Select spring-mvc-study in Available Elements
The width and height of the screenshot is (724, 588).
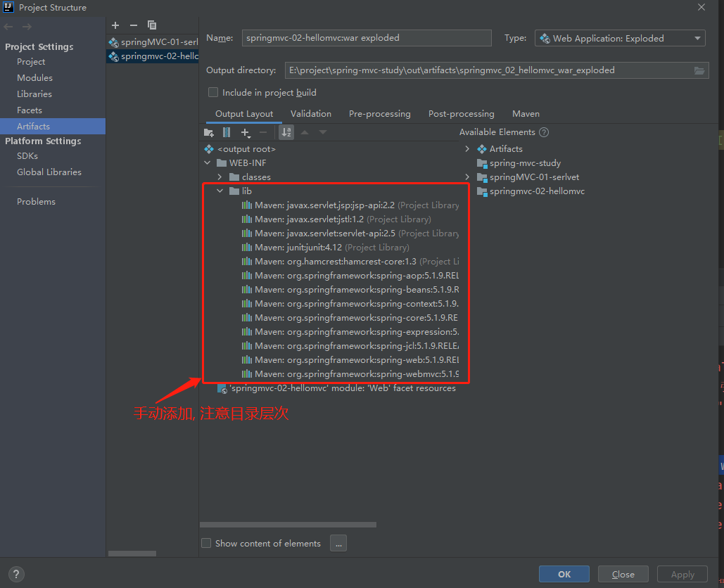[519, 163]
